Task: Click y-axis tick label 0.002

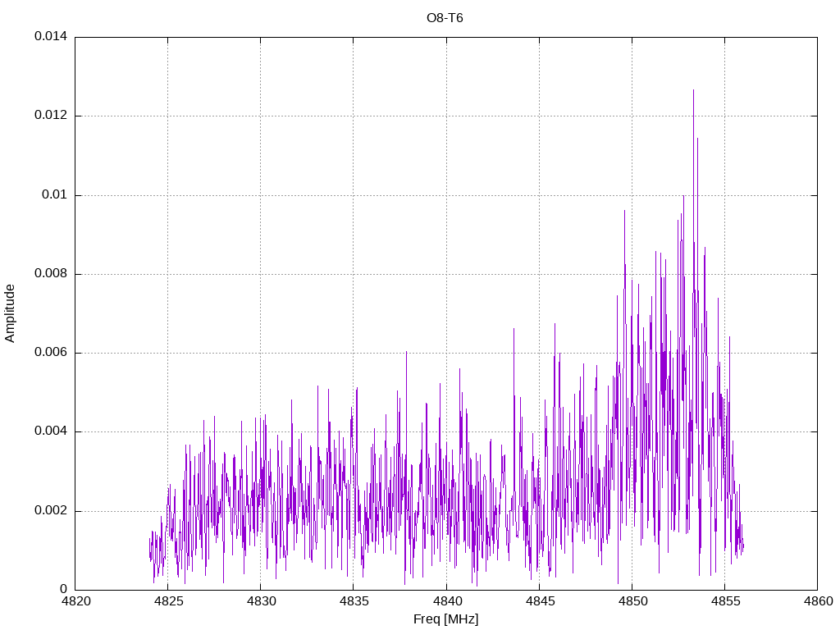Action: point(51,510)
